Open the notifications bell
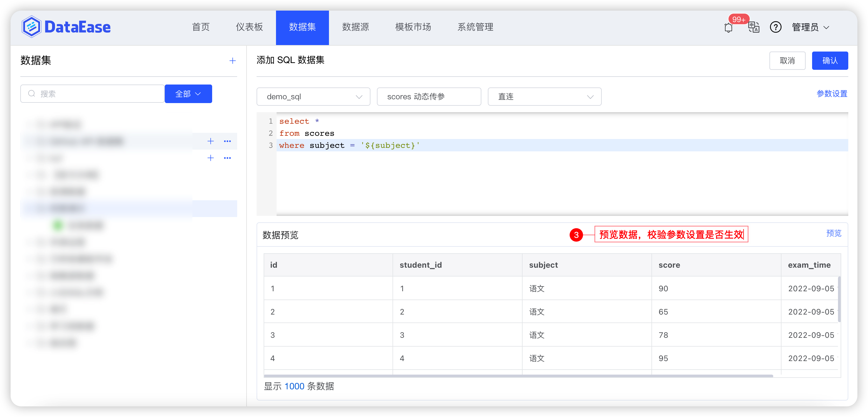This screenshot has width=868, height=417. coord(728,28)
